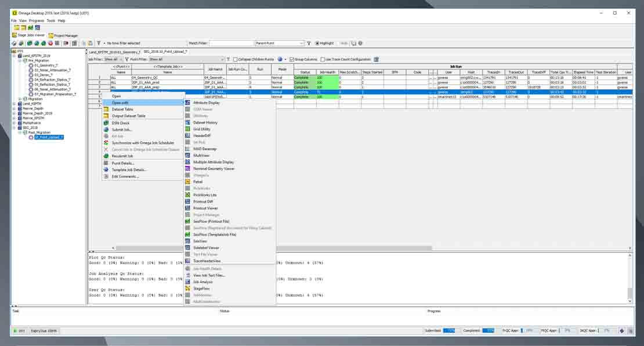This screenshot has height=346, width=644.
Task: Open the Tools menu
Action: (51, 20)
